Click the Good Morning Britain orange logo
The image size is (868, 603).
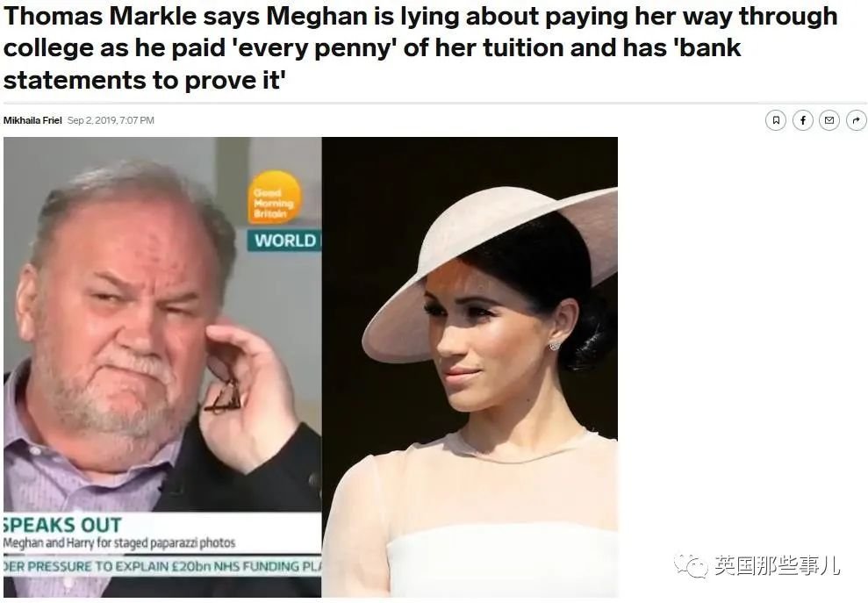[x=274, y=197]
